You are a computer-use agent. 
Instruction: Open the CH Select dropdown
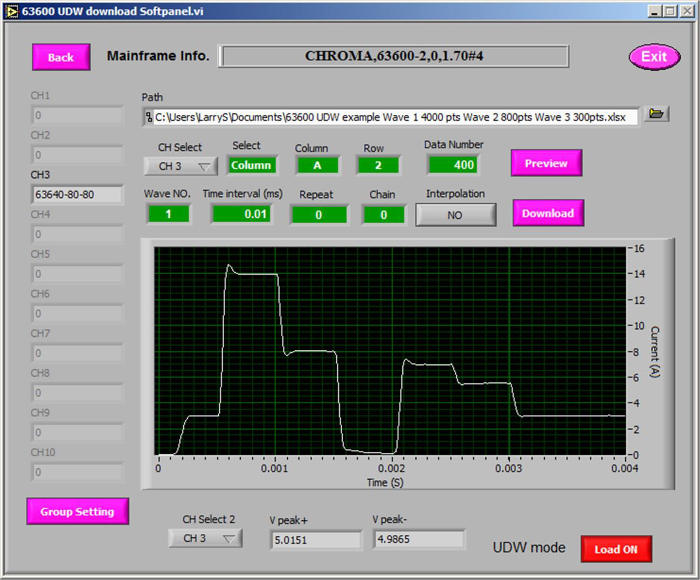point(180,166)
